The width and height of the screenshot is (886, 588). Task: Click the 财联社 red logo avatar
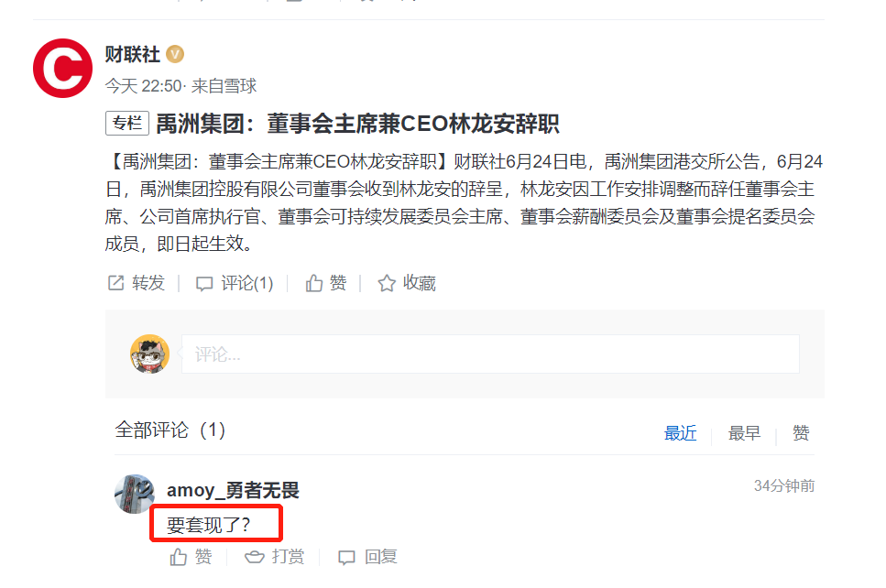click(x=62, y=69)
